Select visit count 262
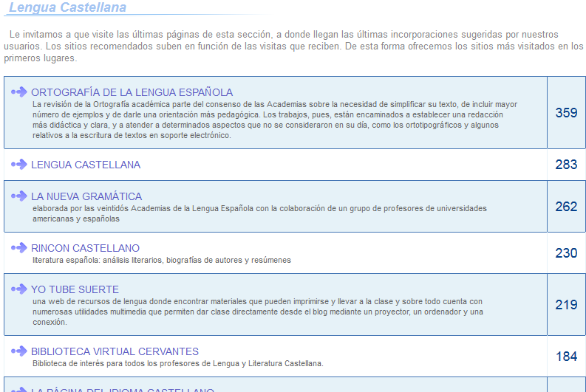 coord(566,207)
